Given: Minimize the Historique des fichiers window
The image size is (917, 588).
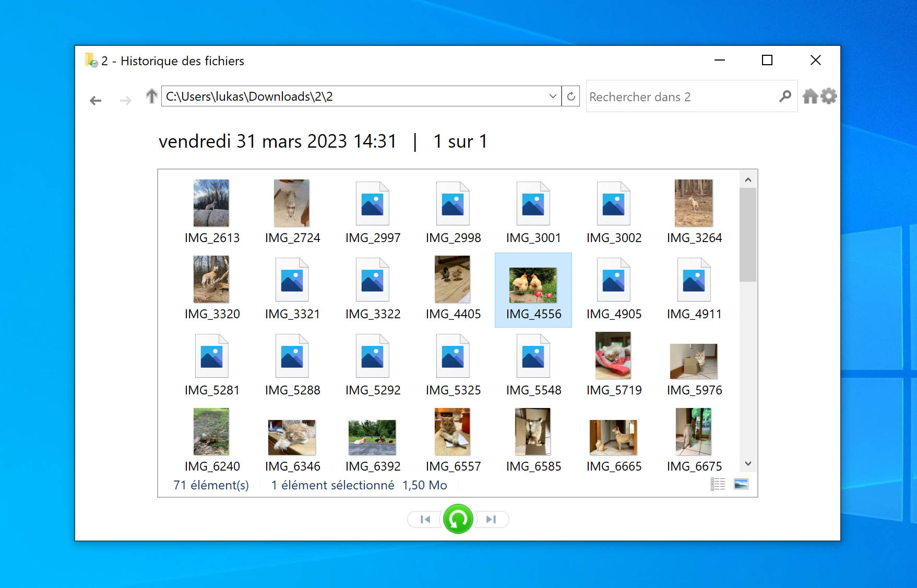Looking at the screenshot, I should point(720,60).
